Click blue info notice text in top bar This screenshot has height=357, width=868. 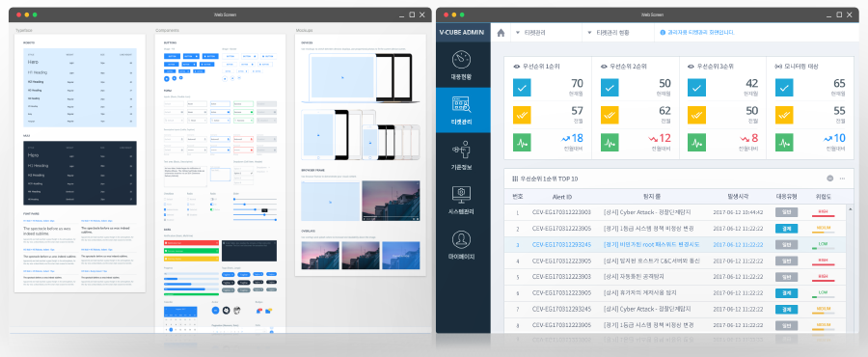click(x=701, y=33)
